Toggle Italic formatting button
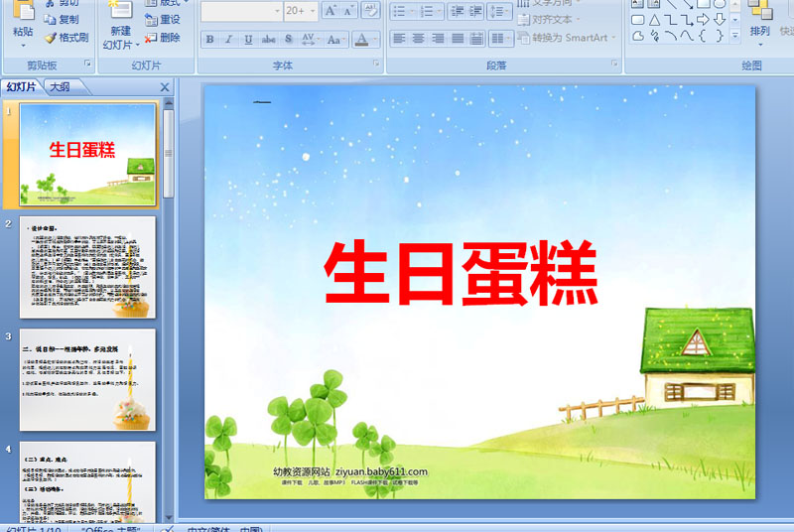This screenshot has width=794, height=532. click(x=228, y=39)
